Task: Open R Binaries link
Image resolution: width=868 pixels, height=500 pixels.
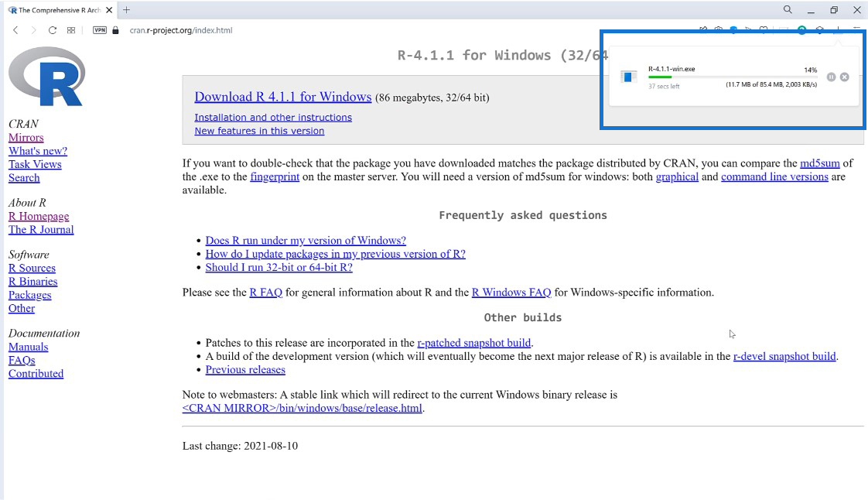Action: point(32,281)
